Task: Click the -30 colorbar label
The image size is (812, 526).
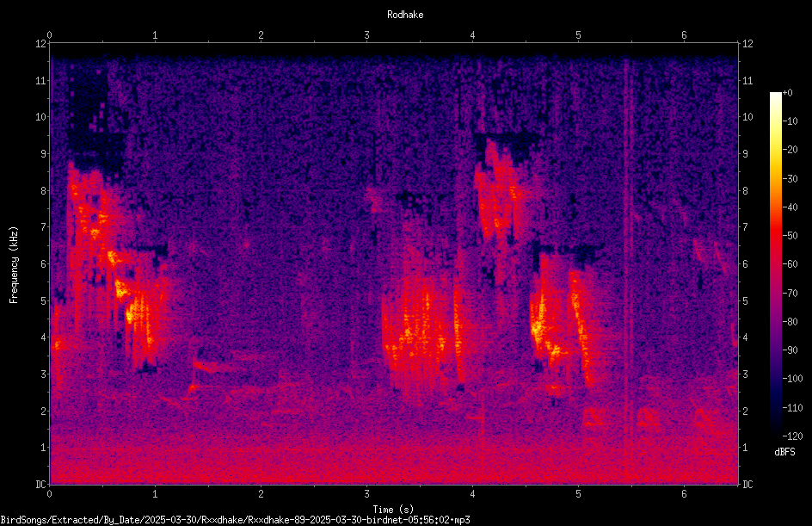Action: tap(790, 179)
